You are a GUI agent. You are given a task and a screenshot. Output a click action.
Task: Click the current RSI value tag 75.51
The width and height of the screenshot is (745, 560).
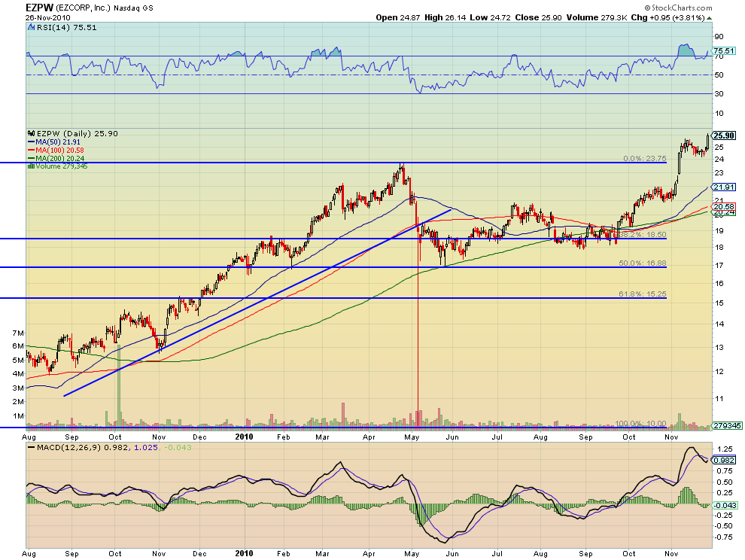[x=724, y=51]
